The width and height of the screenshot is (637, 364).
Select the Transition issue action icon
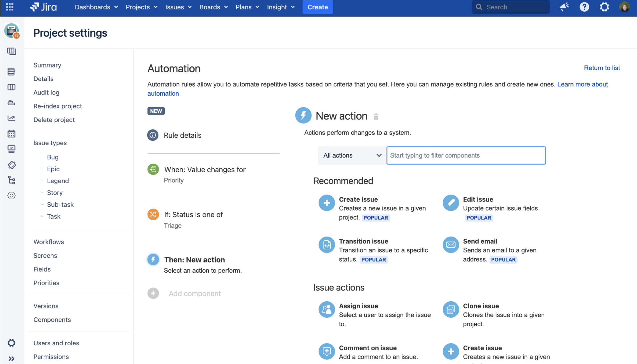pyautogui.click(x=326, y=245)
